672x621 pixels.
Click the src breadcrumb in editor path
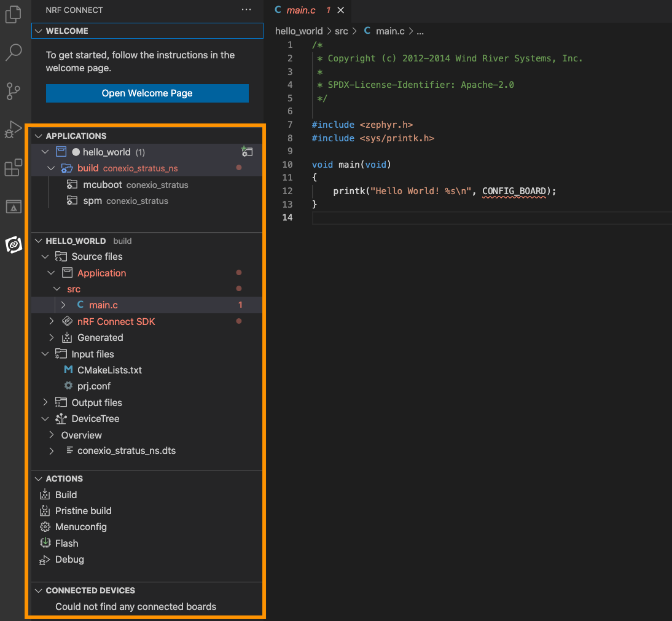(341, 31)
